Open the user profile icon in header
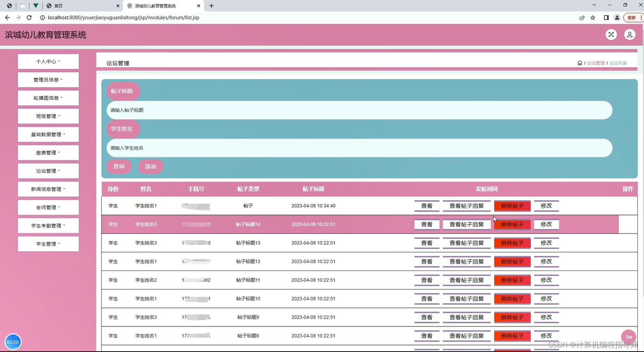This screenshot has height=352, width=644. pyautogui.click(x=630, y=35)
